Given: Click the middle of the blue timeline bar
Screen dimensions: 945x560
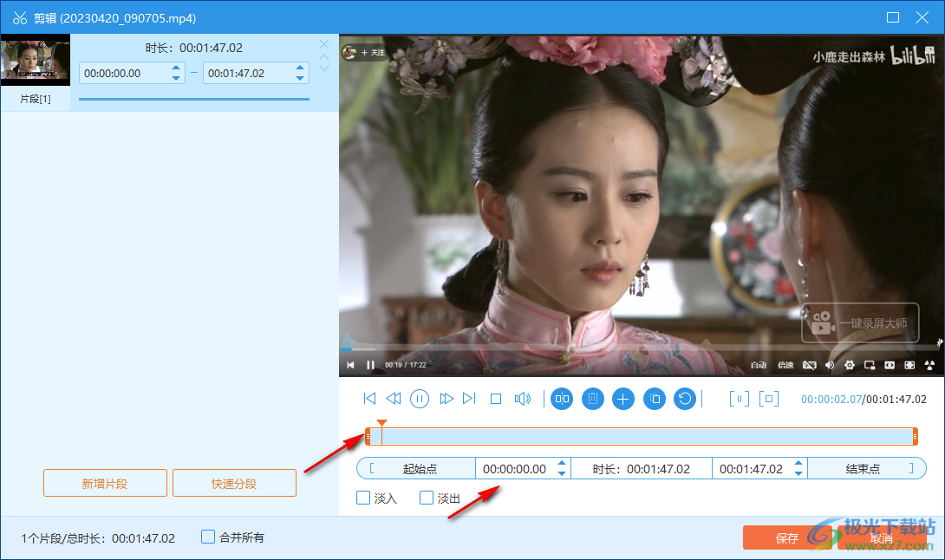Looking at the screenshot, I should pos(642,436).
